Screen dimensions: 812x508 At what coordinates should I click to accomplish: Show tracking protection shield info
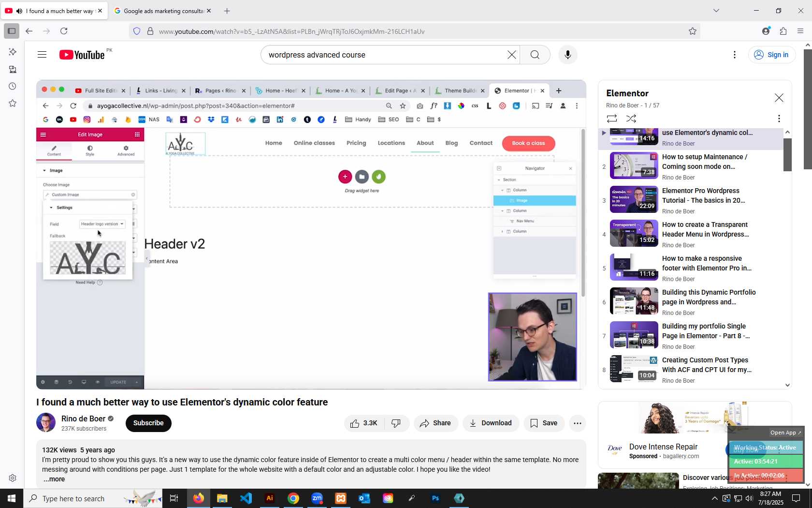(137, 31)
